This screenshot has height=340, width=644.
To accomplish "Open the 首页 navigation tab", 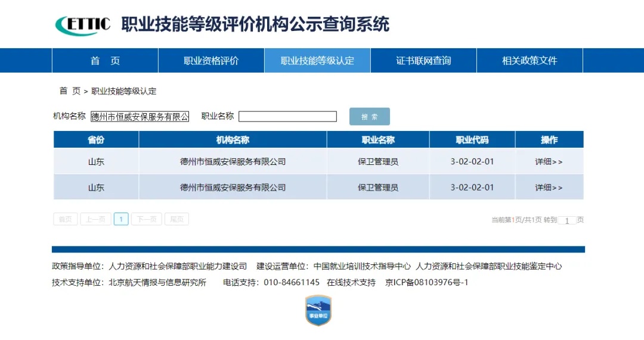I will 105,61.
